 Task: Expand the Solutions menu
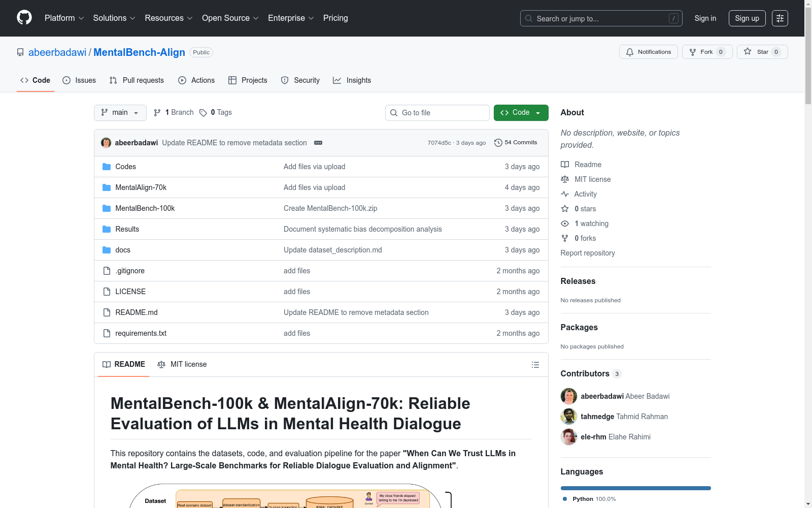coord(114,18)
